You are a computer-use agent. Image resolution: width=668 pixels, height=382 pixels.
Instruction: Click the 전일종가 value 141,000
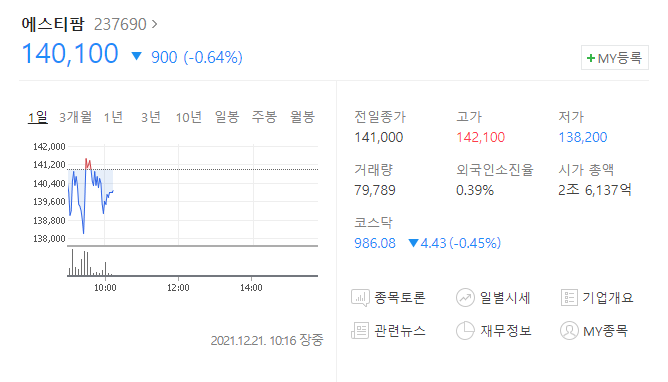click(x=379, y=137)
